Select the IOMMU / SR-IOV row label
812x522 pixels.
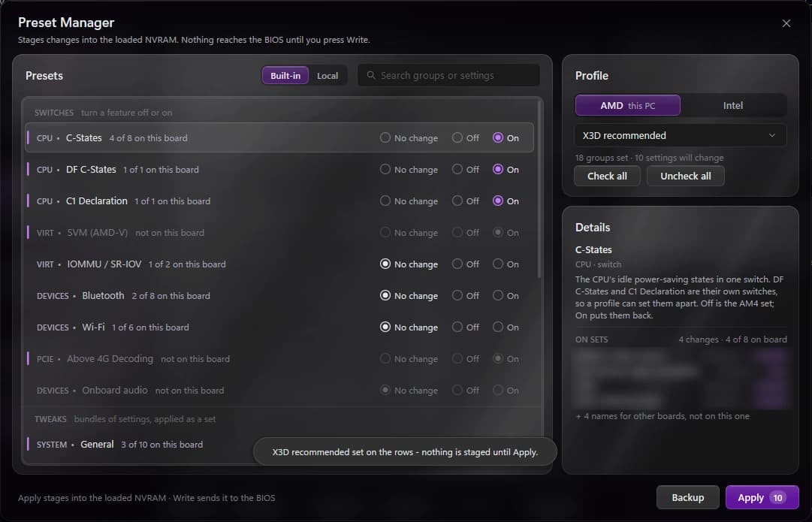point(104,264)
